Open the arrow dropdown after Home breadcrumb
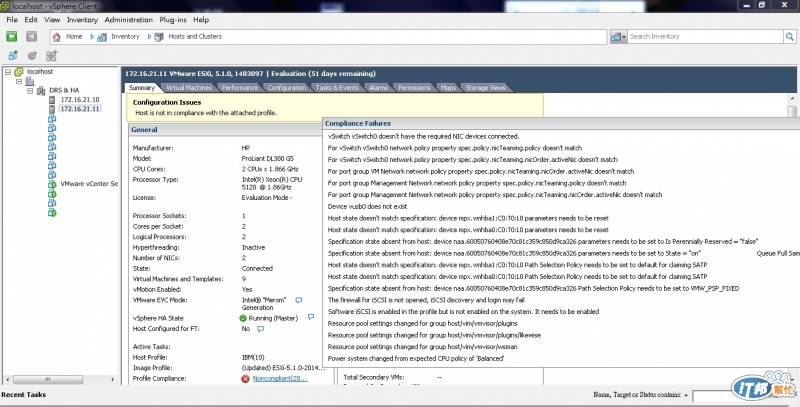Screen dimensions: 800x407 tap(92, 37)
